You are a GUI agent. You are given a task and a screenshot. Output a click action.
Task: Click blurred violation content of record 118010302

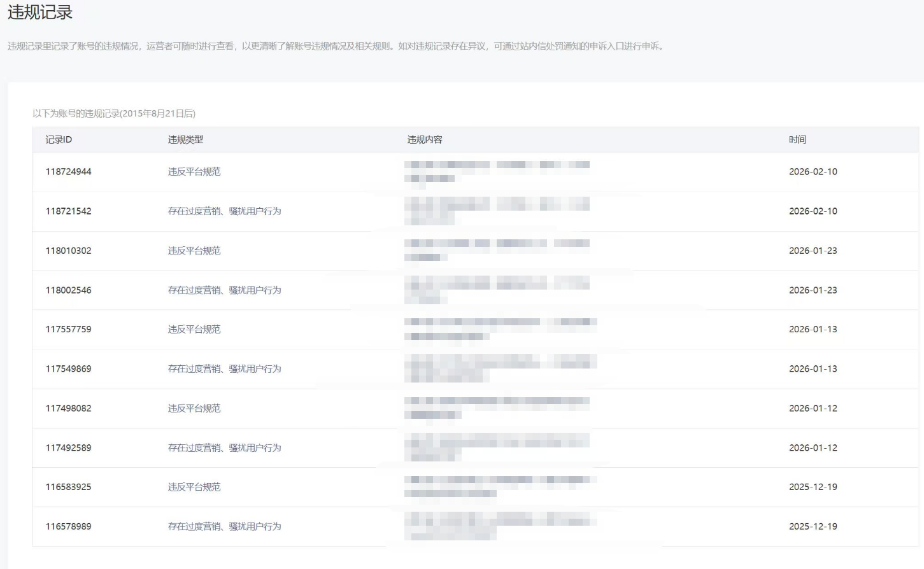[x=497, y=250]
